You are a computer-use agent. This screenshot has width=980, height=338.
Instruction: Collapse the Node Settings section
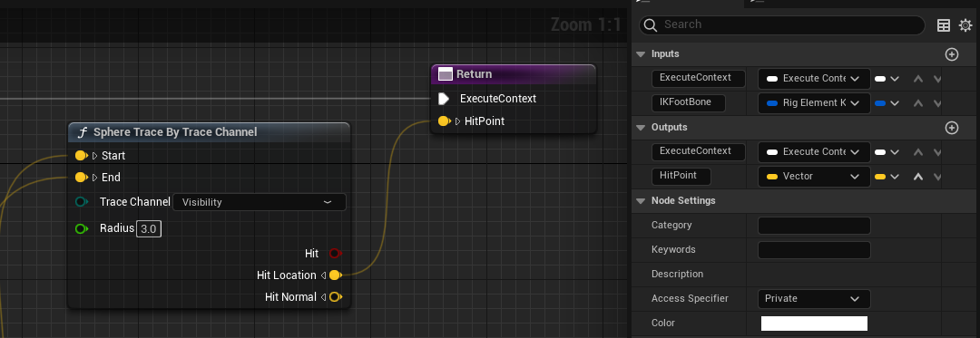point(640,201)
